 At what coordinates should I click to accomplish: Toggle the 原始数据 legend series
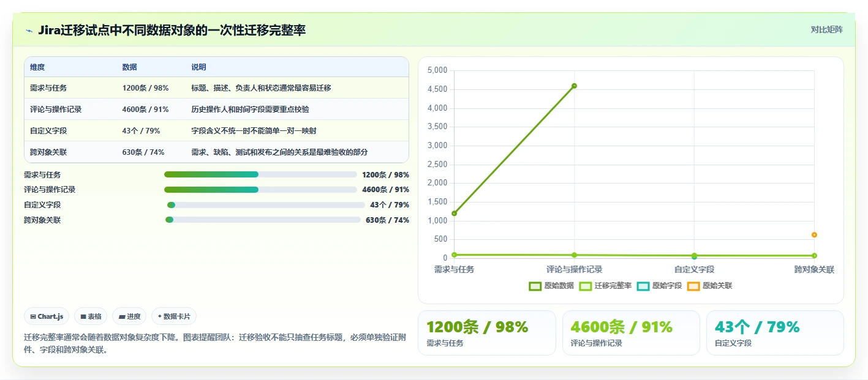click(551, 286)
